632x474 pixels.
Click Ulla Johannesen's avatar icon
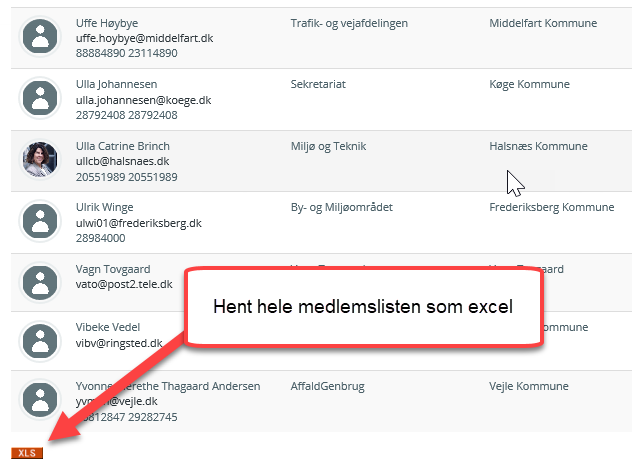(40, 99)
